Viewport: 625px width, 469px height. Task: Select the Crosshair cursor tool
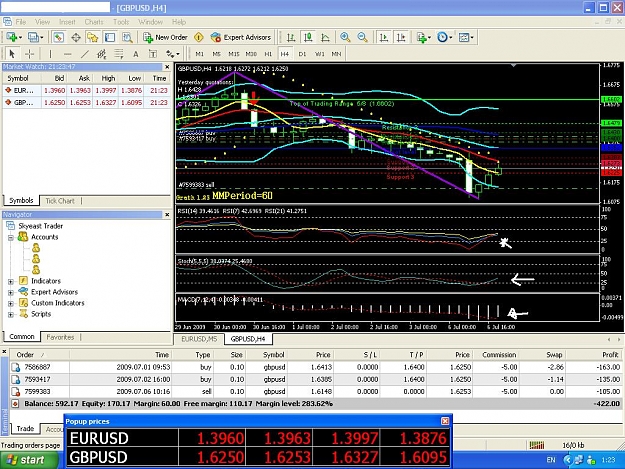pos(29,54)
